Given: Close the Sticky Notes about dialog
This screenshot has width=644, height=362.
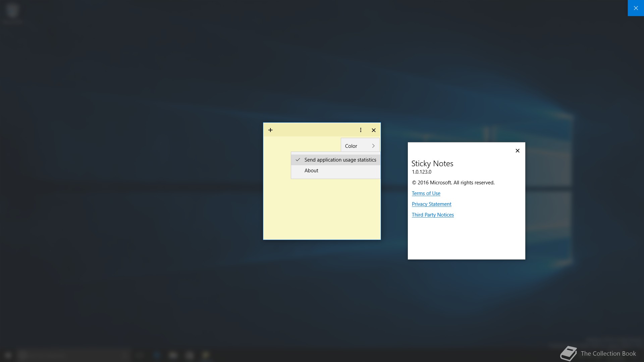Looking at the screenshot, I should coord(518,150).
